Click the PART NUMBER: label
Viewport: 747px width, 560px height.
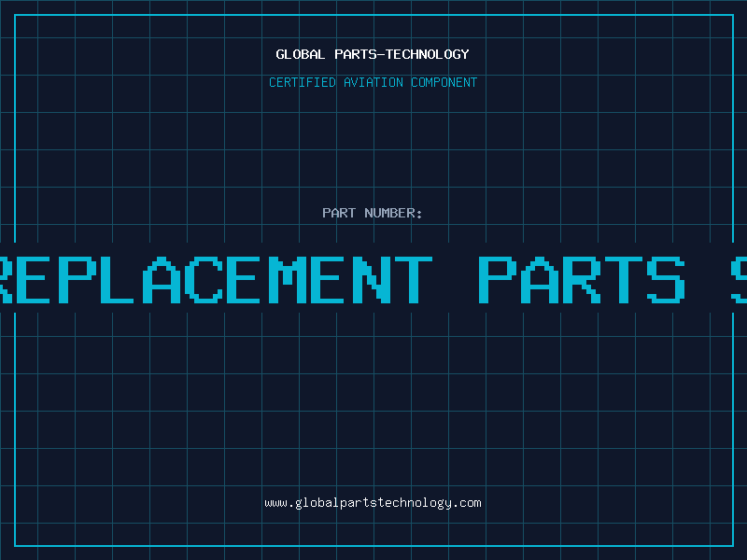[x=372, y=213]
